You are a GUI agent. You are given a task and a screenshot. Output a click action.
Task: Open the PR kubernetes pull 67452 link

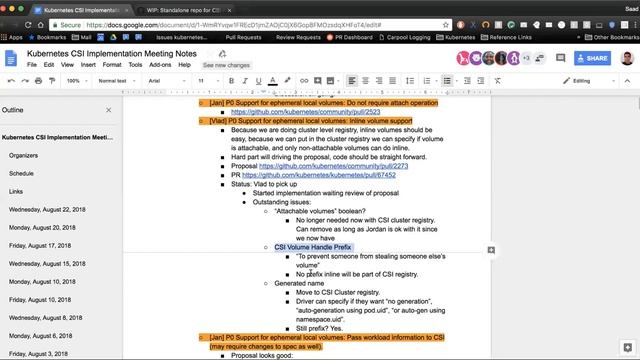point(319,175)
